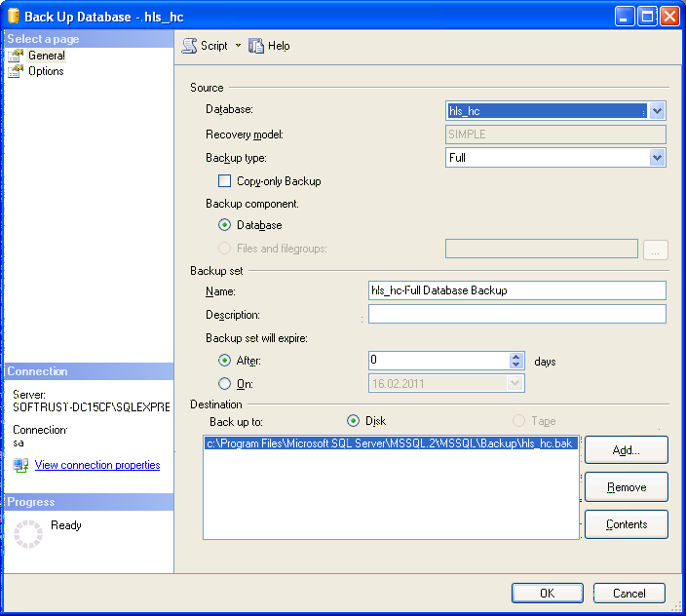Screen dimensions: 686x616
Task: Increase expire days with up arrow
Action: tap(516, 357)
